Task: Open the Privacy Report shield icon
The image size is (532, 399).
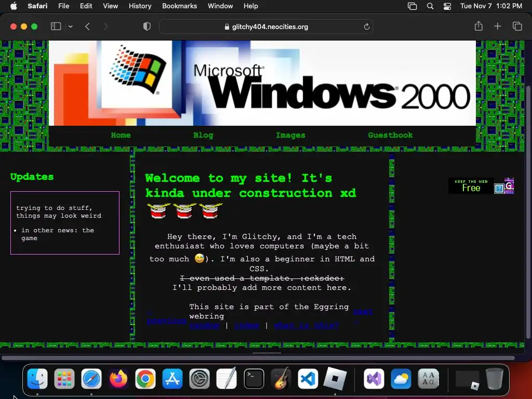Action: [147, 26]
